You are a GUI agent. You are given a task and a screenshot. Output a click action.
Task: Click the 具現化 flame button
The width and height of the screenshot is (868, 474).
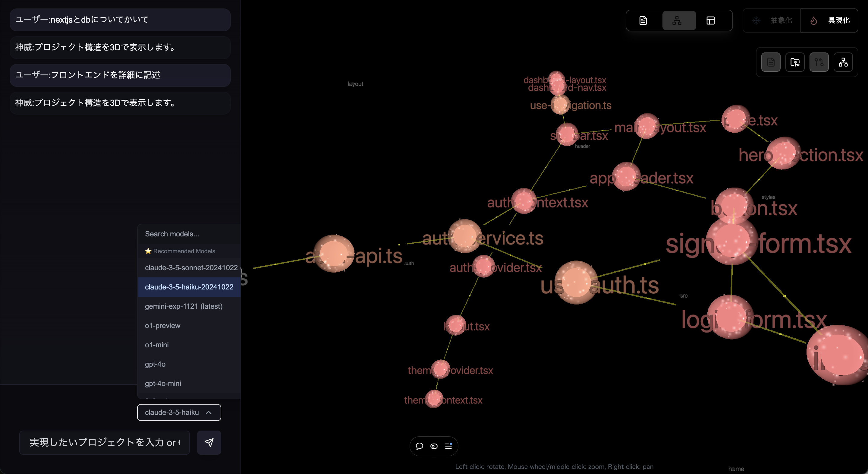[829, 21]
